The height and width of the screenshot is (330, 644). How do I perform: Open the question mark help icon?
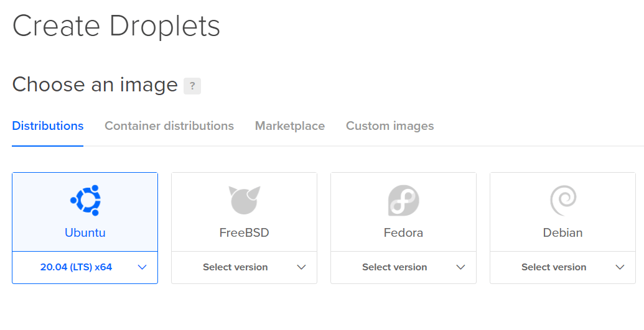(x=192, y=86)
